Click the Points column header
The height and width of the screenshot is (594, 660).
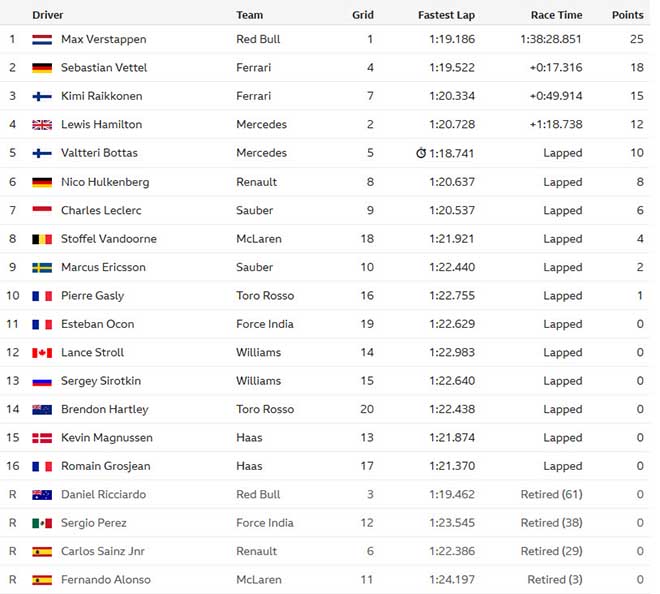627,15
